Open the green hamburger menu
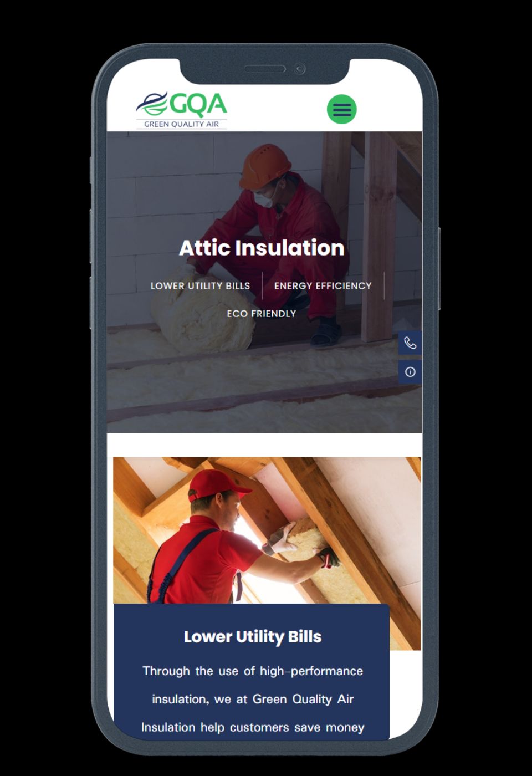Image resolution: width=532 pixels, height=776 pixels. [341, 109]
